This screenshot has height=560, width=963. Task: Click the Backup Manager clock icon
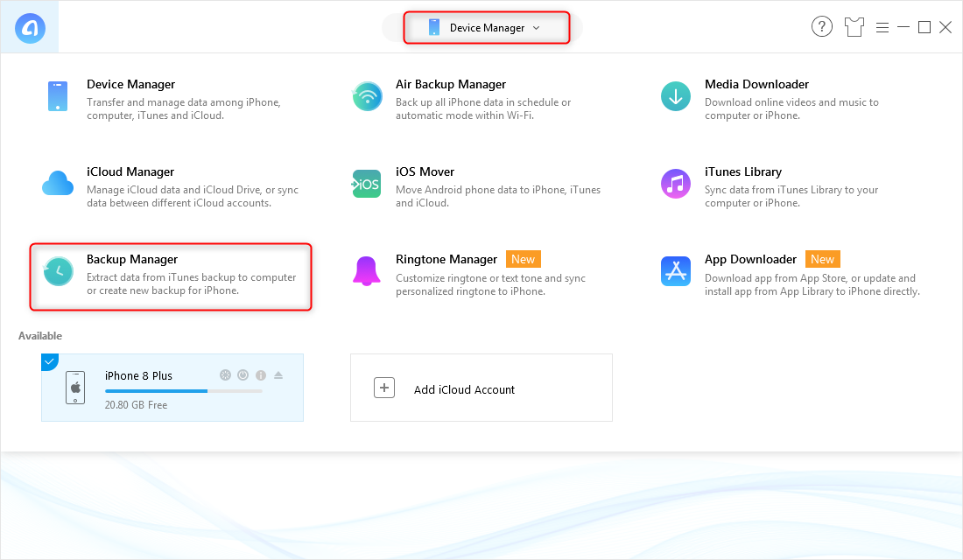point(59,271)
